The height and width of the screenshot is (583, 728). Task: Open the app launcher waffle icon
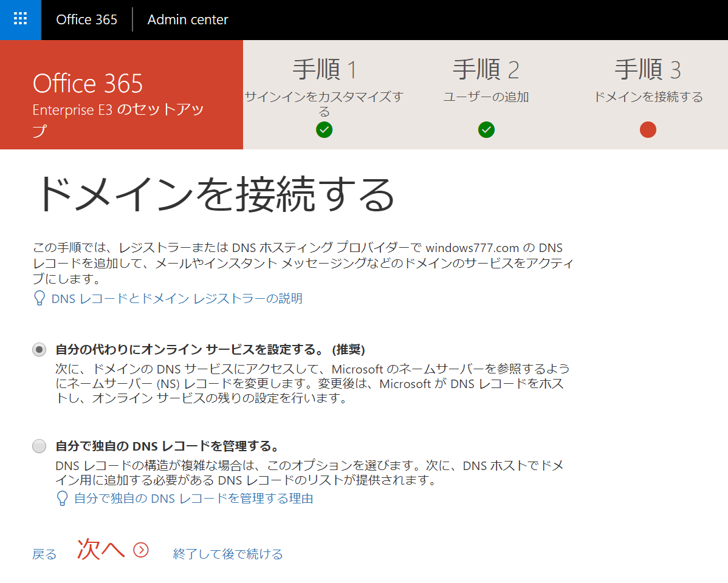20,19
